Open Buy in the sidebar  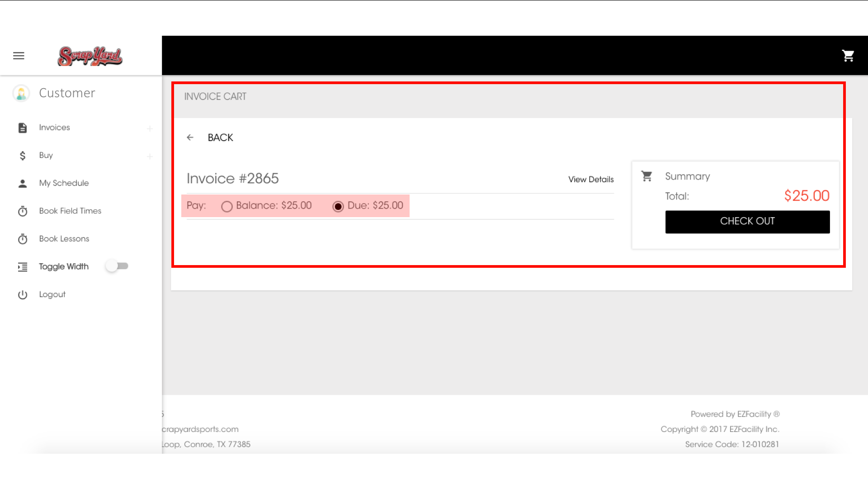click(x=46, y=155)
